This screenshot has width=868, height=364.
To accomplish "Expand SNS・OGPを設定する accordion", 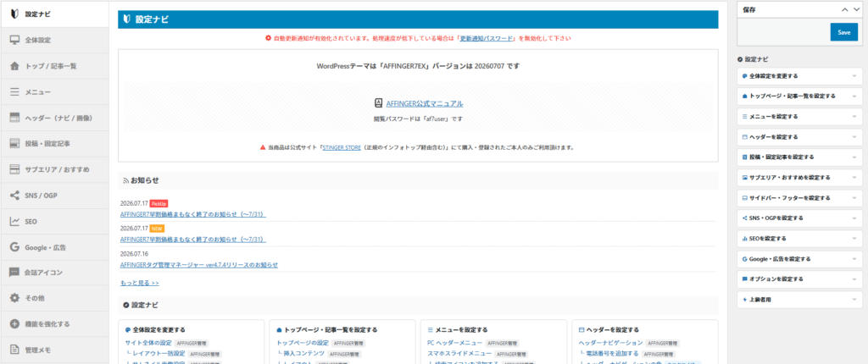I will click(799, 218).
